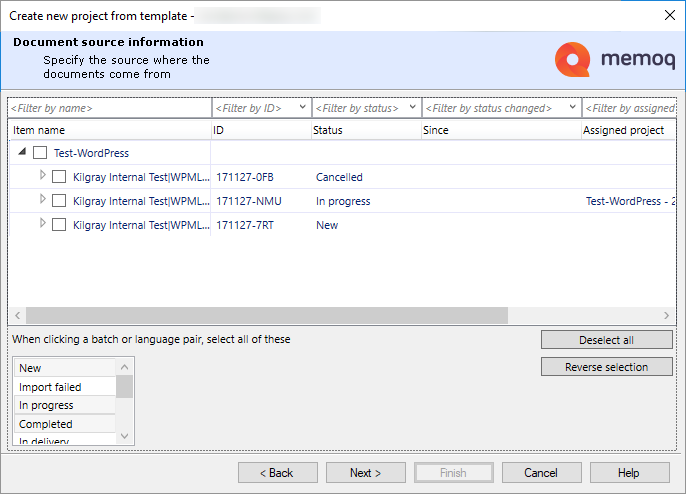686x494 pixels.
Task: Open the Filter by status changed dropdown
Action: point(571,108)
